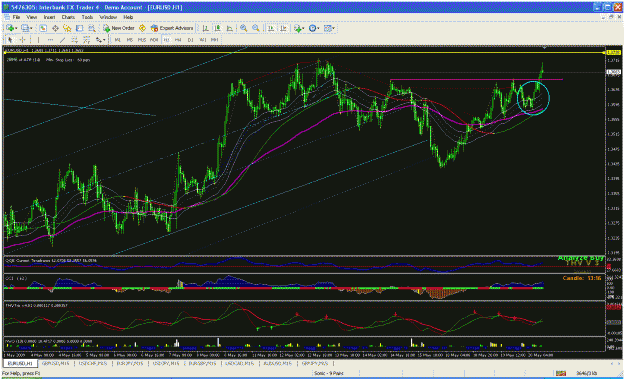
Task: Open the Help menu
Action: click(x=128, y=17)
